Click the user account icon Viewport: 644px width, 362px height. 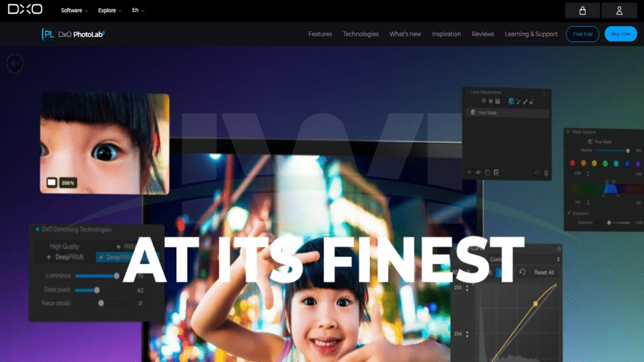(x=619, y=11)
